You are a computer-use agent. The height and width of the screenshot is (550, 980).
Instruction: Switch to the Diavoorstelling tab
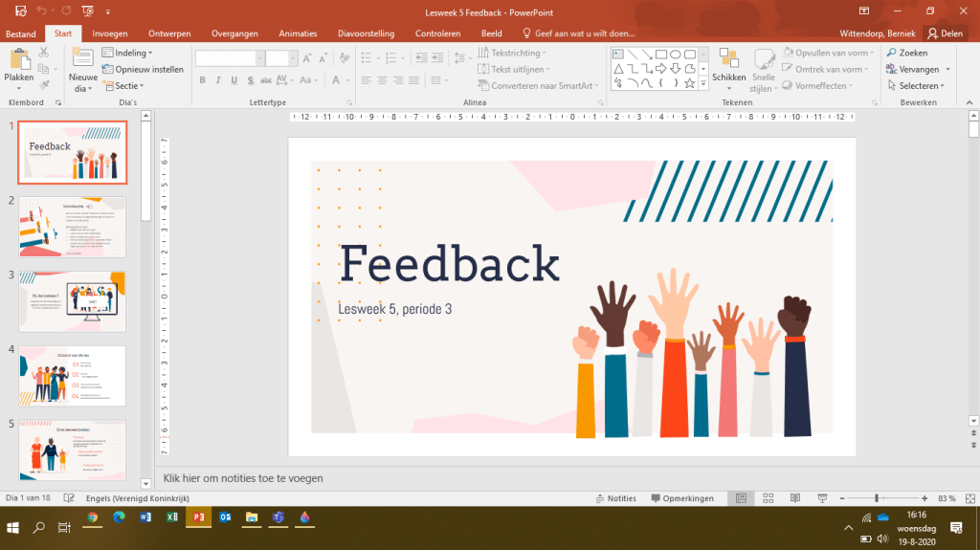tap(366, 33)
